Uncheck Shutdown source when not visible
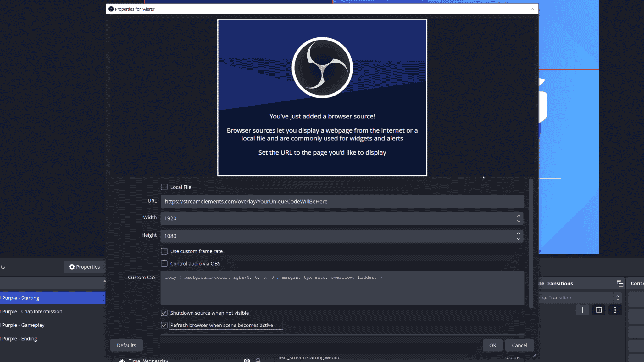Viewport: 644px width, 362px height. pos(164,313)
